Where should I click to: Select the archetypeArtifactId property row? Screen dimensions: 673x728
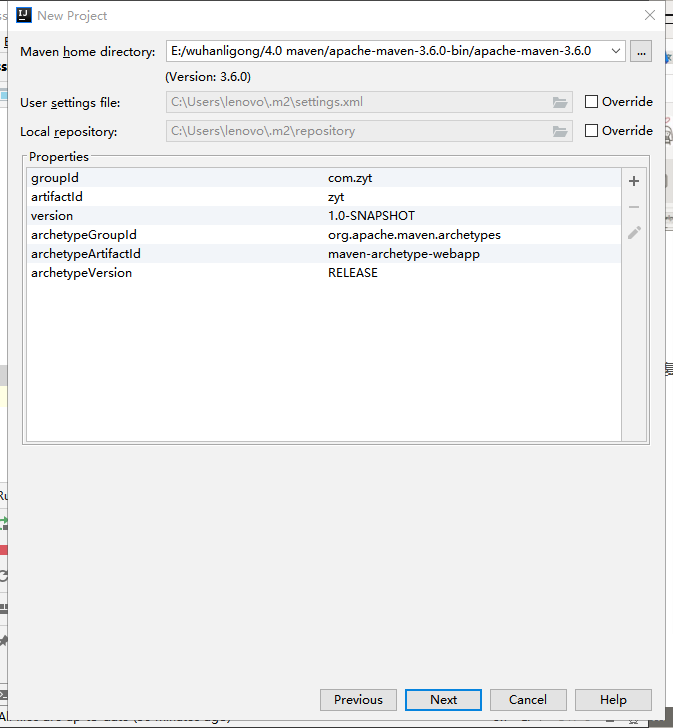(324, 254)
